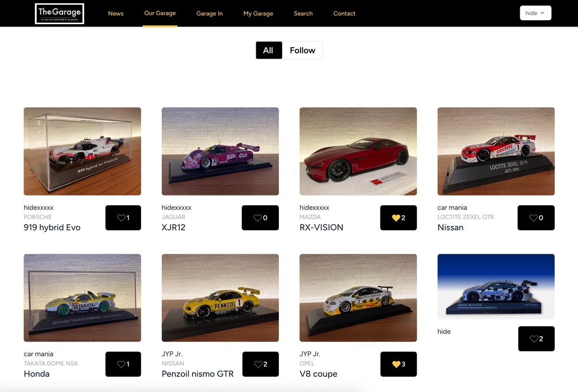Screen dimensions: 578x392
Task: Open user hidexxxxx's name above PORSCHE
Action: pyautogui.click(x=39, y=208)
